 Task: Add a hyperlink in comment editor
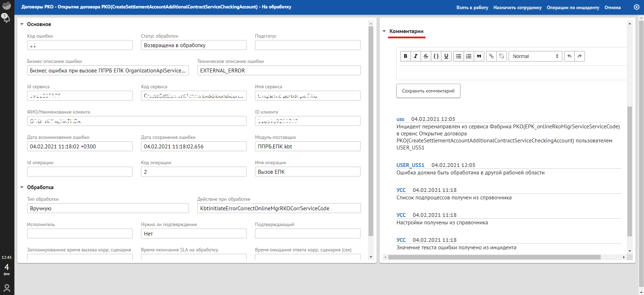click(491, 56)
